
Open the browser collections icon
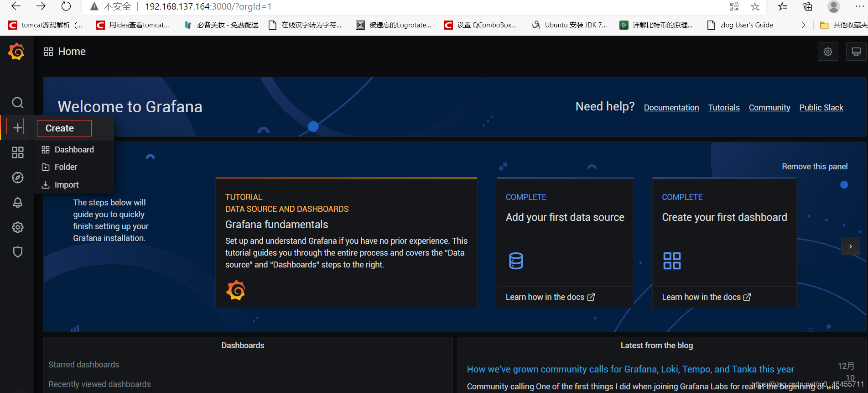coord(808,6)
